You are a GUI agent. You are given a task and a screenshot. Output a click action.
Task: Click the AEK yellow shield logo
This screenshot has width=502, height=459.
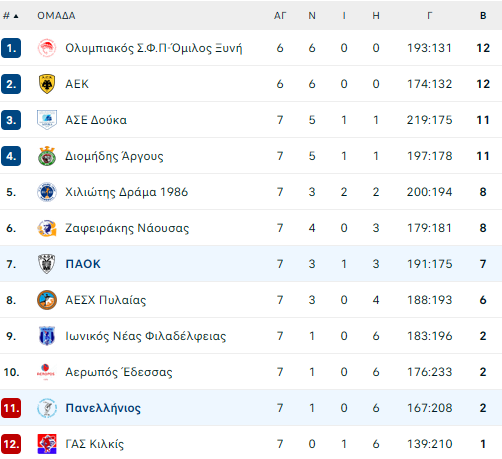coord(47,84)
